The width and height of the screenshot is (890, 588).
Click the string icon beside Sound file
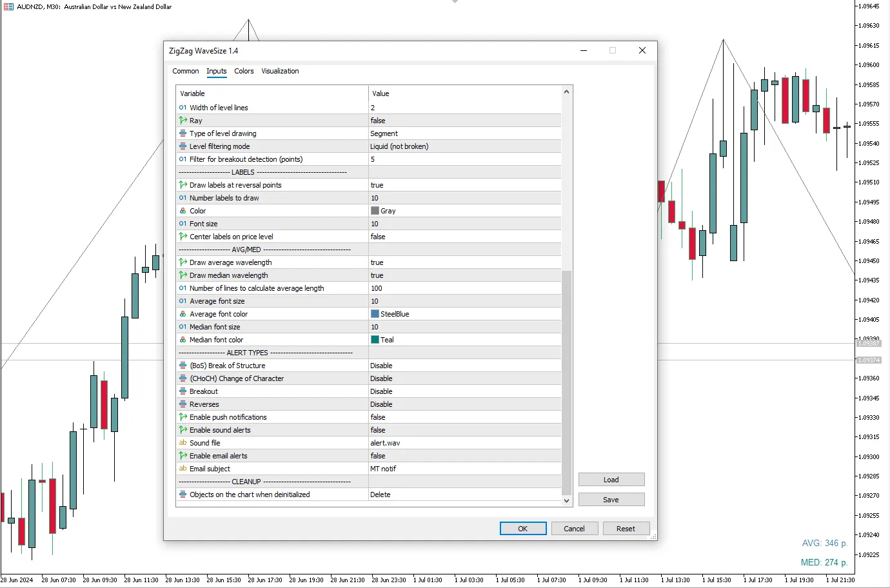(x=183, y=443)
